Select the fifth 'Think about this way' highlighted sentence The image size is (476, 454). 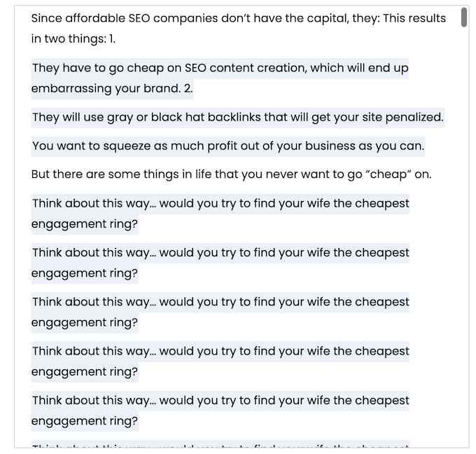[x=220, y=411]
